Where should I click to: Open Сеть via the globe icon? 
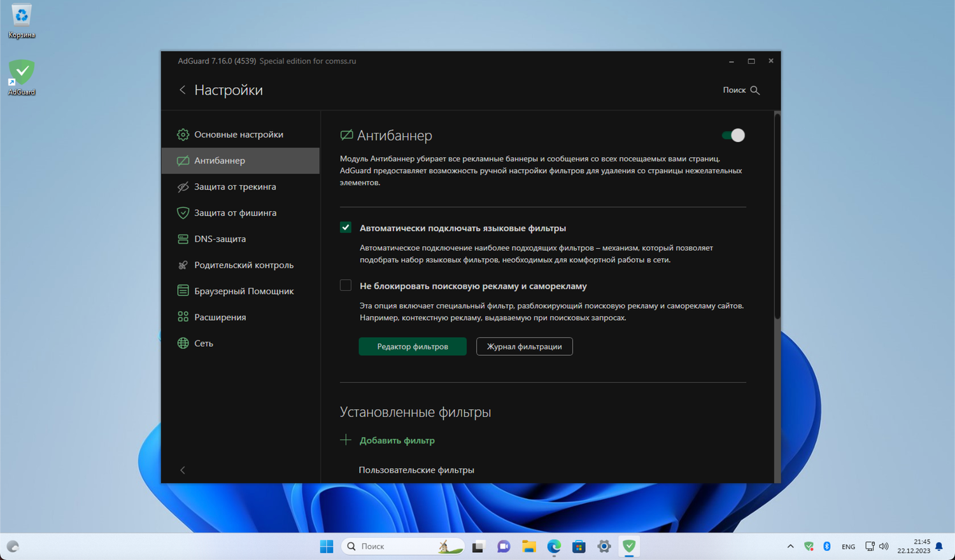coord(183,343)
